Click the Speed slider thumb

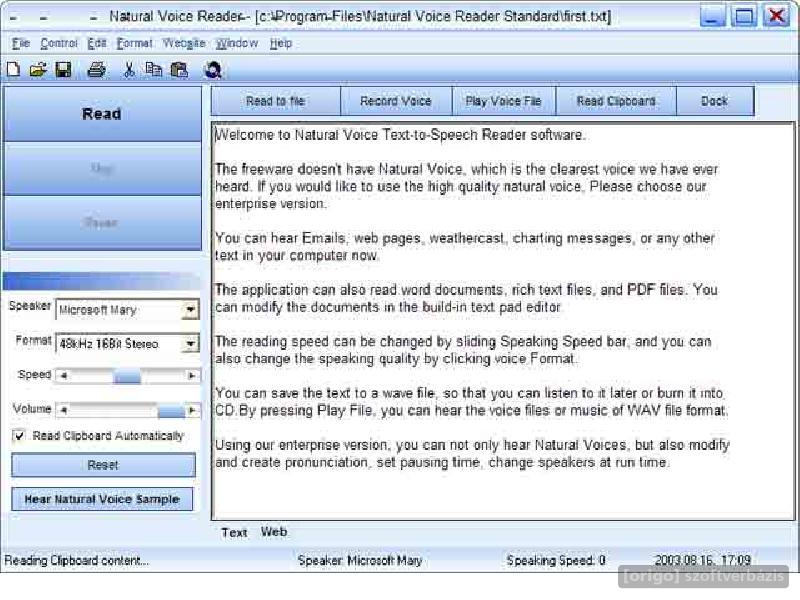pyautogui.click(x=127, y=377)
